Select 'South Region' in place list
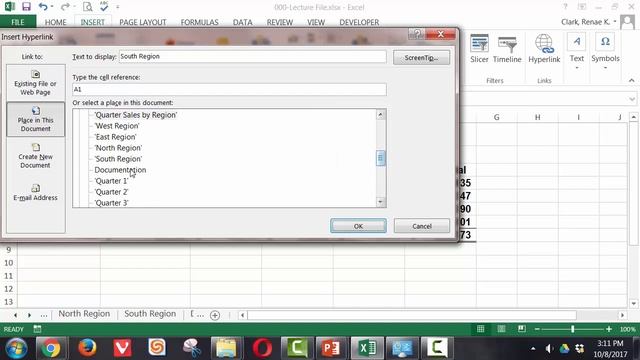The image size is (640, 360). coord(118,159)
